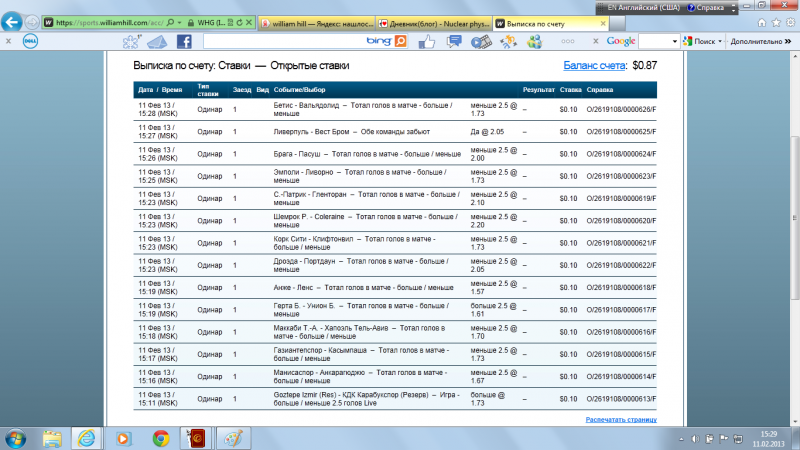Close the Google toolbar with its X
Viewport: 800px width, 450px height.
pos(595,41)
